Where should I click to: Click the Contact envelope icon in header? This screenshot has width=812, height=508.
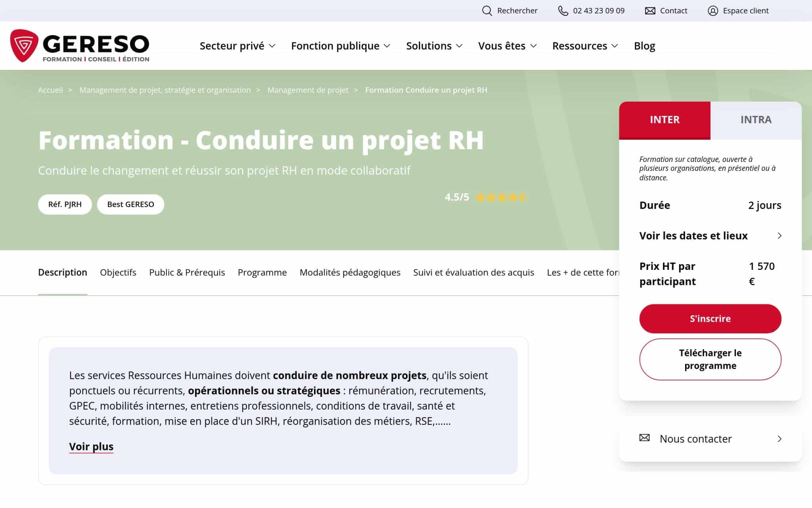coord(650,11)
